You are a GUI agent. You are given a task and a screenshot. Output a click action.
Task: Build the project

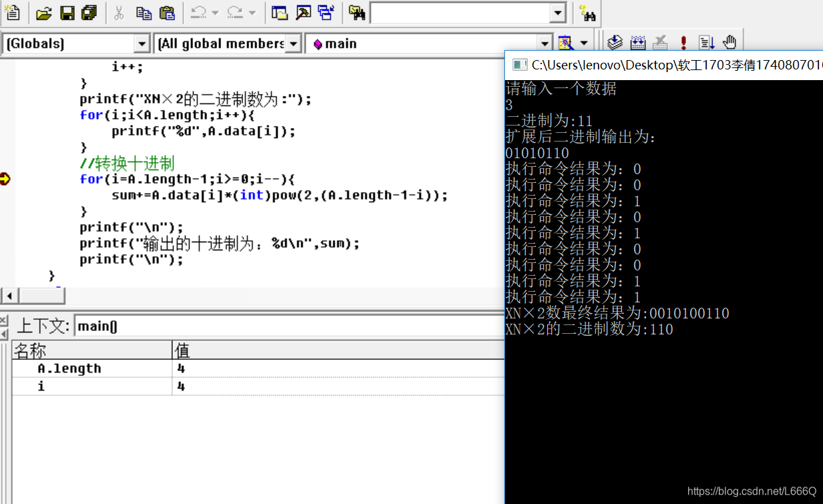tap(638, 43)
